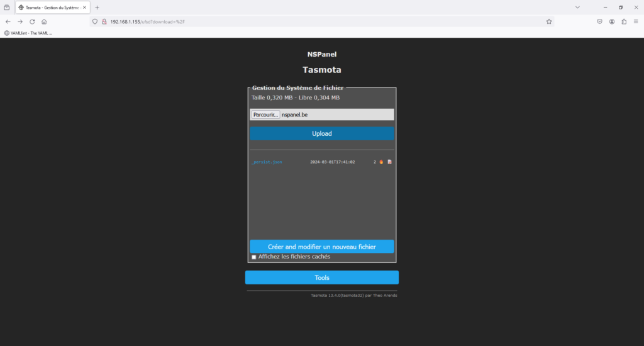The width and height of the screenshot is (644, 346).
Task: Open the _persist.json file link
Action: click(267, 162)
